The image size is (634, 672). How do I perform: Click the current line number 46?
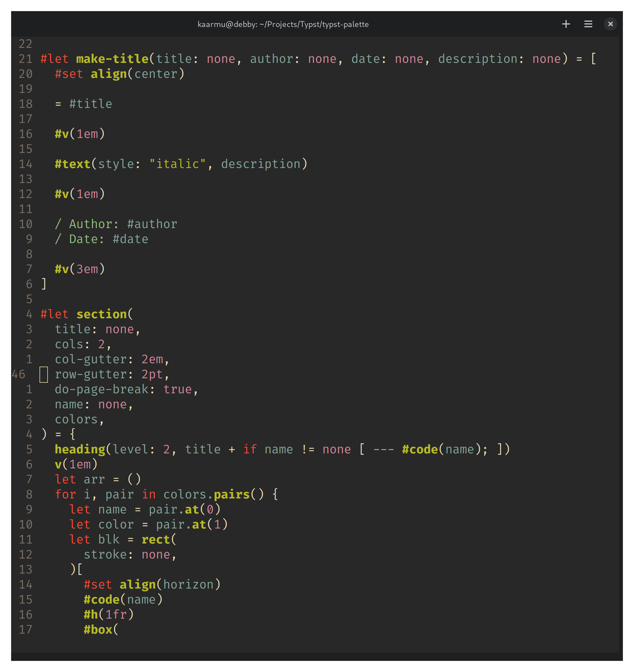pyautogui.click(x=18, y=374)
